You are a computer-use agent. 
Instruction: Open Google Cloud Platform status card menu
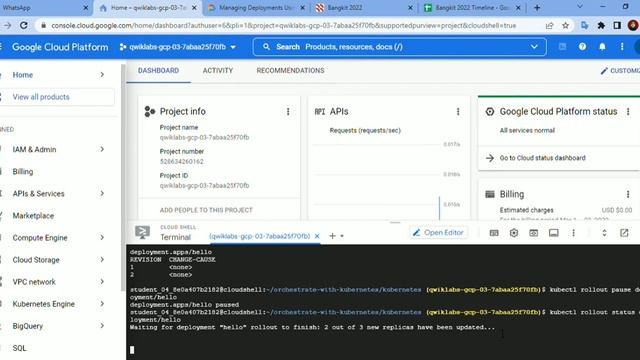click(x=628, y=111)
